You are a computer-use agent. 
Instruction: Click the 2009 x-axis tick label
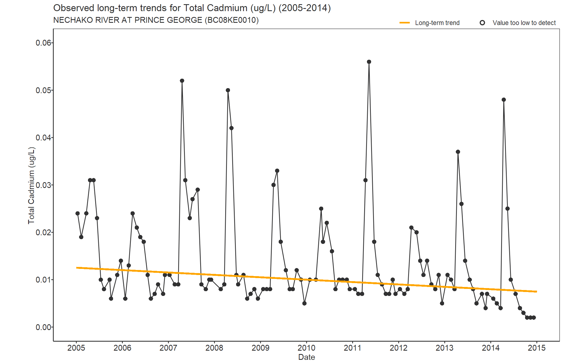coord(261,348)
